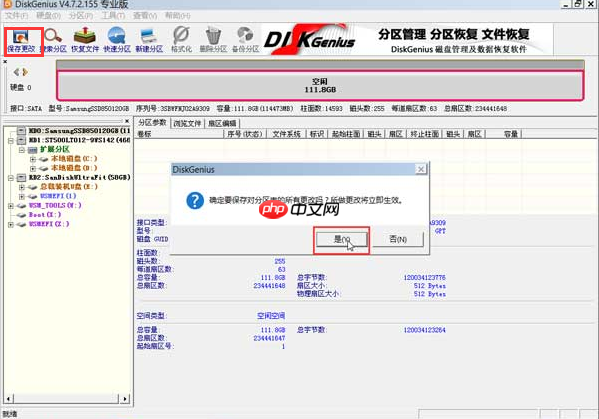Select 本地磁盘(C:) in the tree
This screenshot has height=419, width=599.
[x=74, y=159]
